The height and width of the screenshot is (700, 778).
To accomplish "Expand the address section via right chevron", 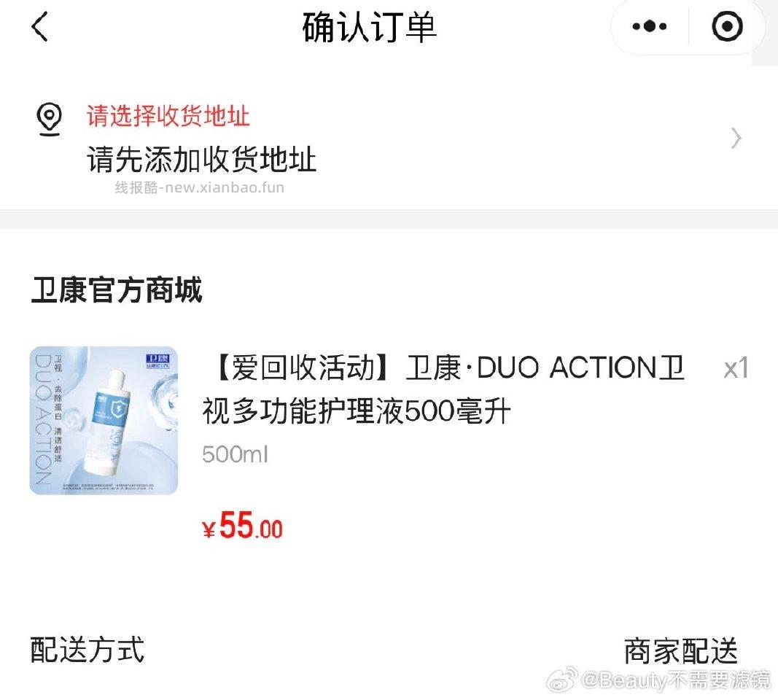I will (736, 139).
